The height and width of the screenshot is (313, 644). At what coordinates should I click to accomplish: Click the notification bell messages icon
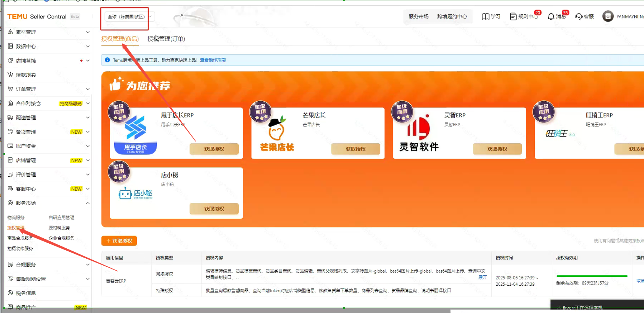click(x=551, y=17)
